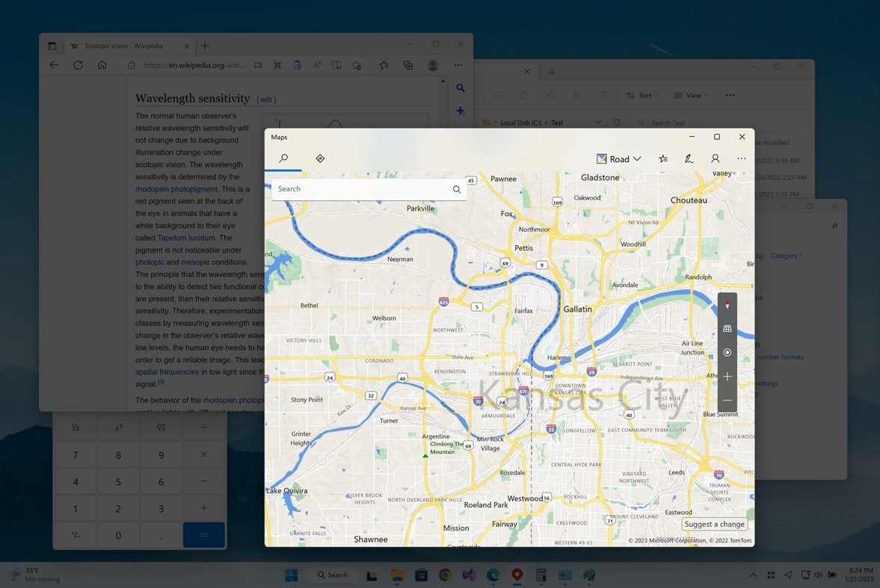
Task: Open the Edge home page button
Action: pyautogui.click(x=102, y=65)
